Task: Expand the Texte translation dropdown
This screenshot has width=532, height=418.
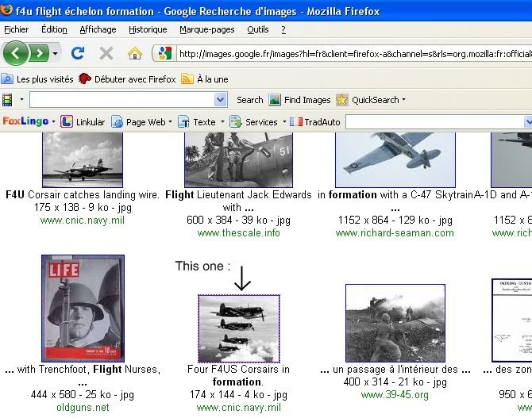Action: (x=222, y=121)
